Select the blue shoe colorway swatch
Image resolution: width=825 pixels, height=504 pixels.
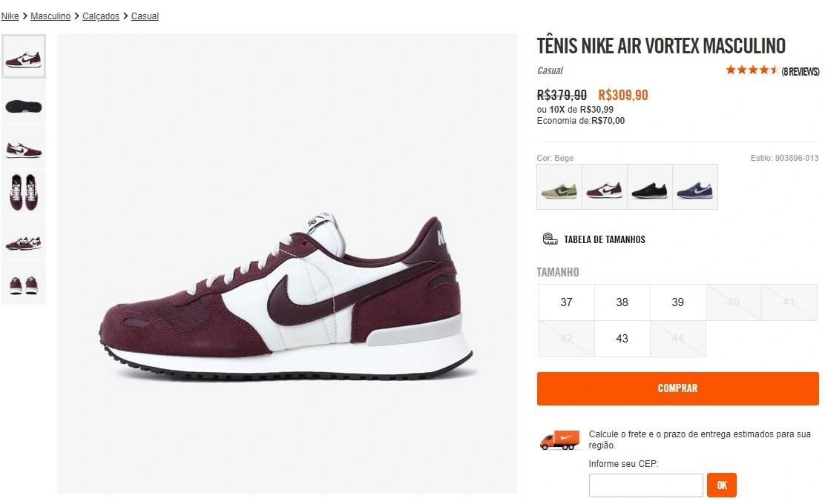(694, 187)
